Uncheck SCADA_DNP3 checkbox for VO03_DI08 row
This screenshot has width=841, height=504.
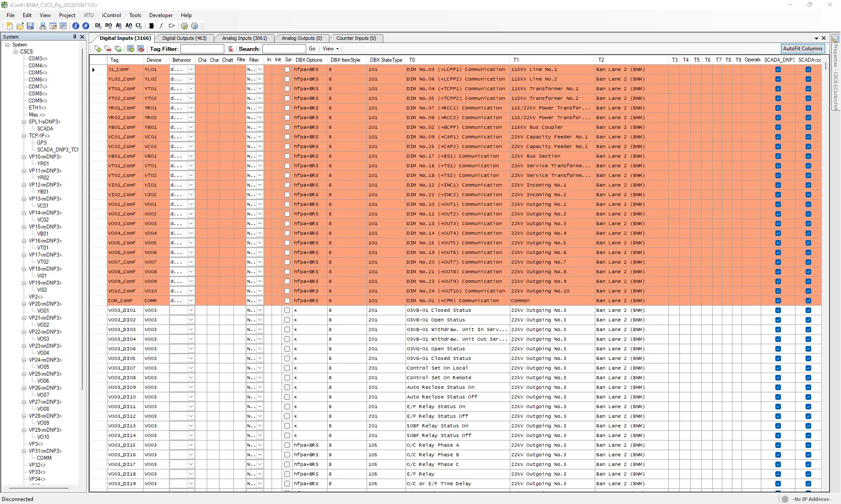coord(778,377)
